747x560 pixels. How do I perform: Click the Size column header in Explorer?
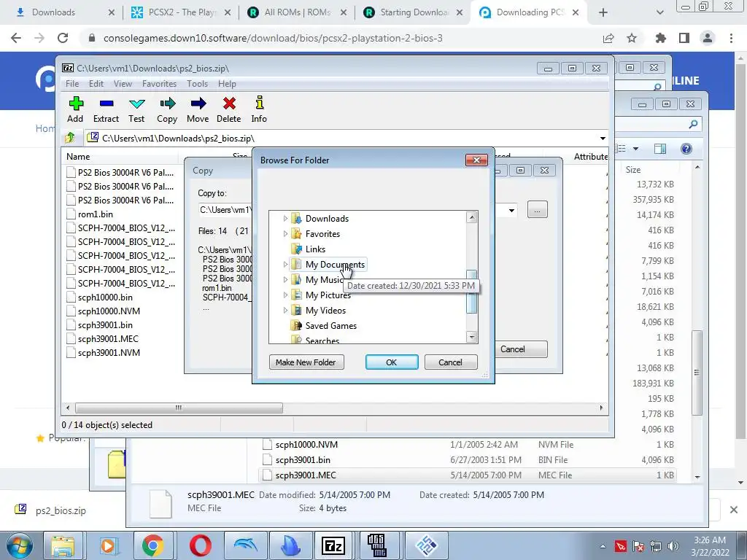pyautogui.click(x=633, y=169)
